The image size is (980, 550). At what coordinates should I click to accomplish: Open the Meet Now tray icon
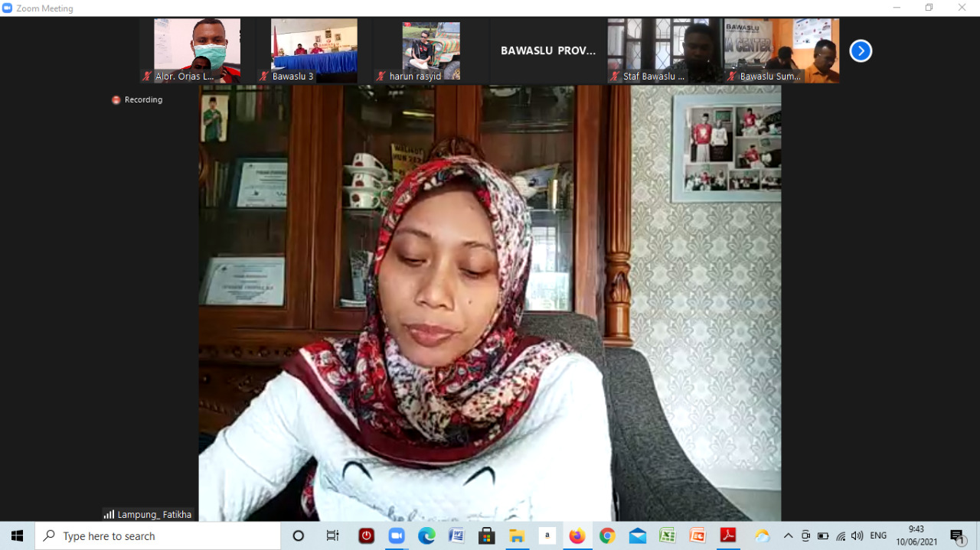pos(805,536)
